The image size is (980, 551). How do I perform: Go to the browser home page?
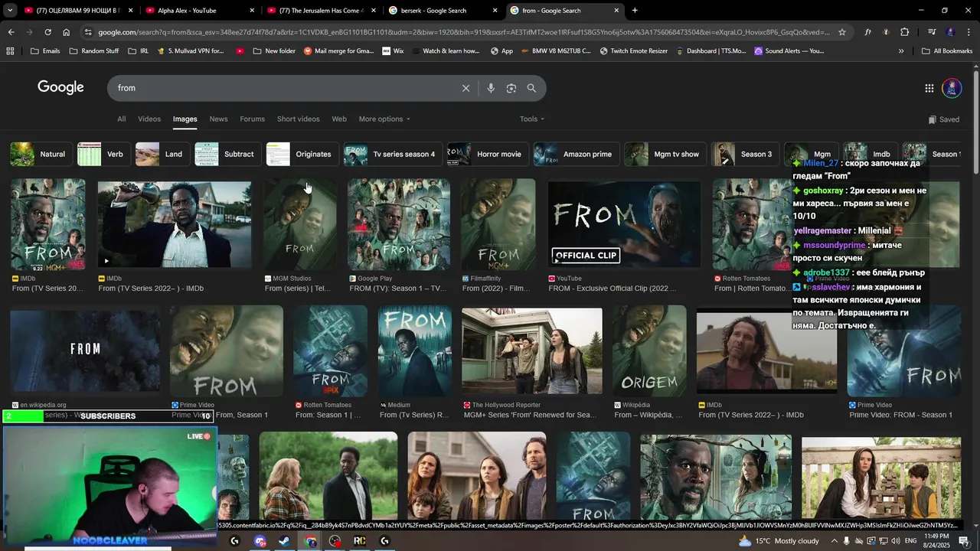click(x=66, y=32)
